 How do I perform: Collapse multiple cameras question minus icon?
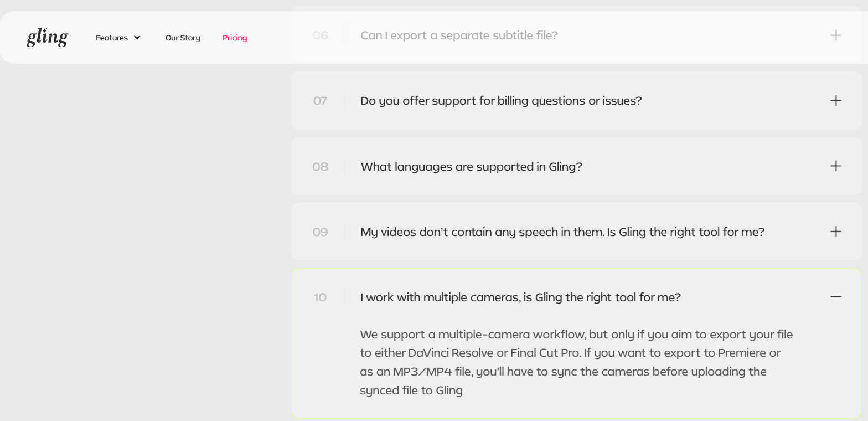pyautogui.click(x=836, y=297)
